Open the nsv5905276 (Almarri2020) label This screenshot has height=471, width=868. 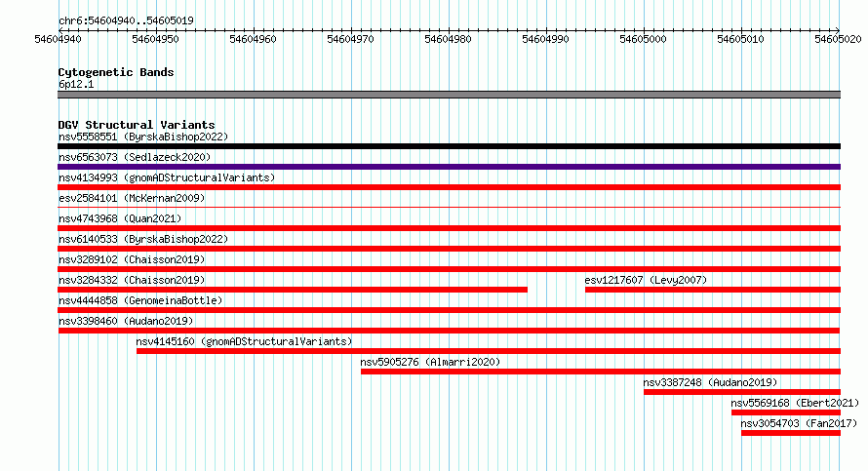click(x=430, y=362)
